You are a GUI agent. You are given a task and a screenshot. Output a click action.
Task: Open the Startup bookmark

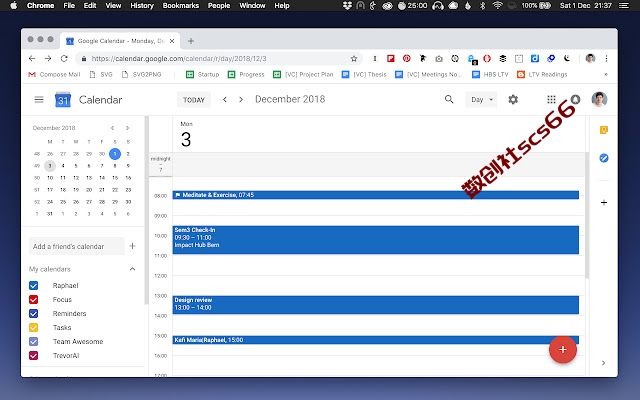[202, 75]
